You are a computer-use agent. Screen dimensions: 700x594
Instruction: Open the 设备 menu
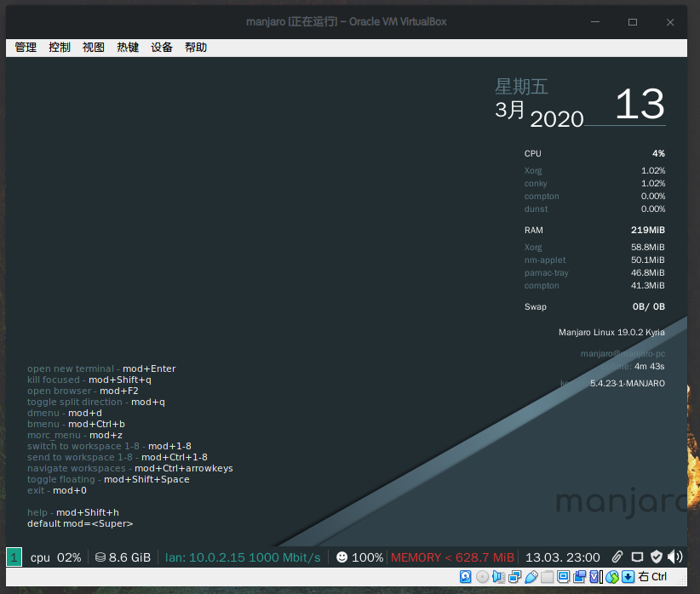coord(162,48)
